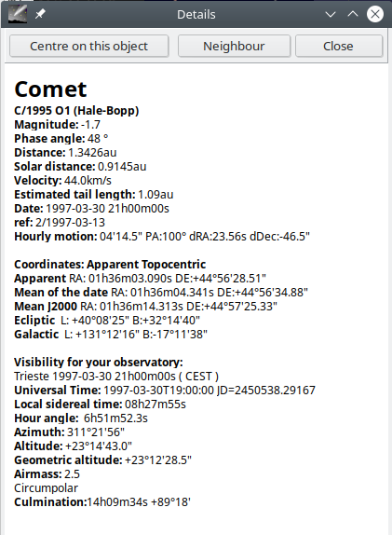Click the Close button
Viewport: 392px width, 535px height.
click(x=339, y=46)
